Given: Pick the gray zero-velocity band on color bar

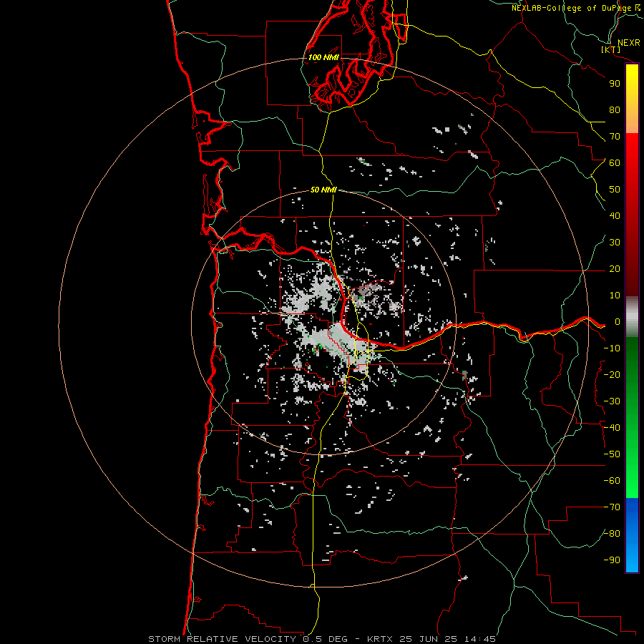Looking at the screenshot, I should pos(632,317).
